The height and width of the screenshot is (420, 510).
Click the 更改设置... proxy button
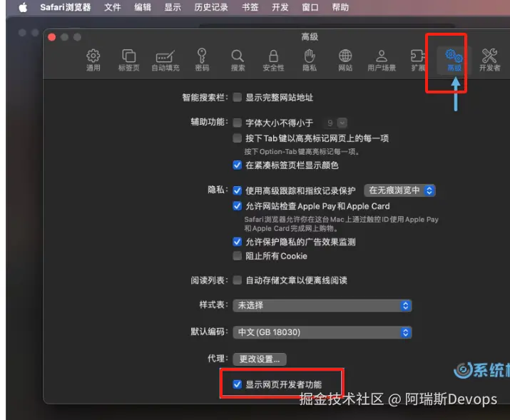[x=260, y=359]
